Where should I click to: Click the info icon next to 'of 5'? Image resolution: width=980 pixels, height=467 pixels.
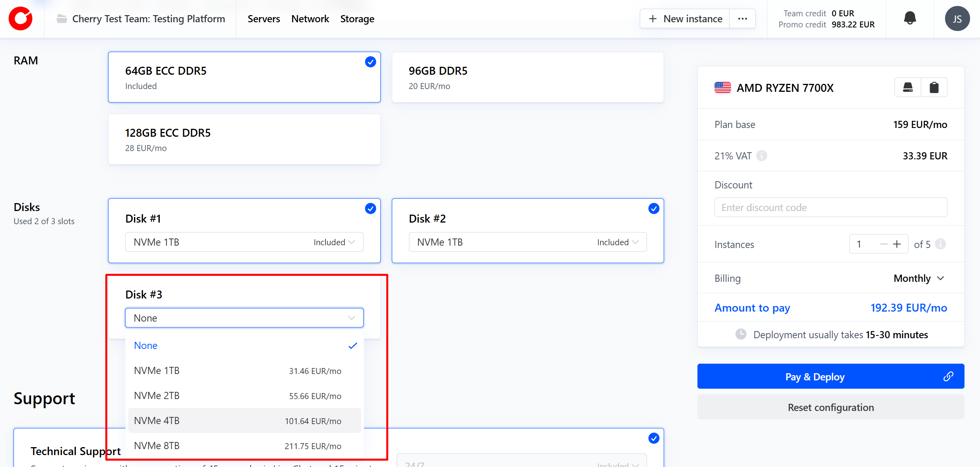[941, 244]
